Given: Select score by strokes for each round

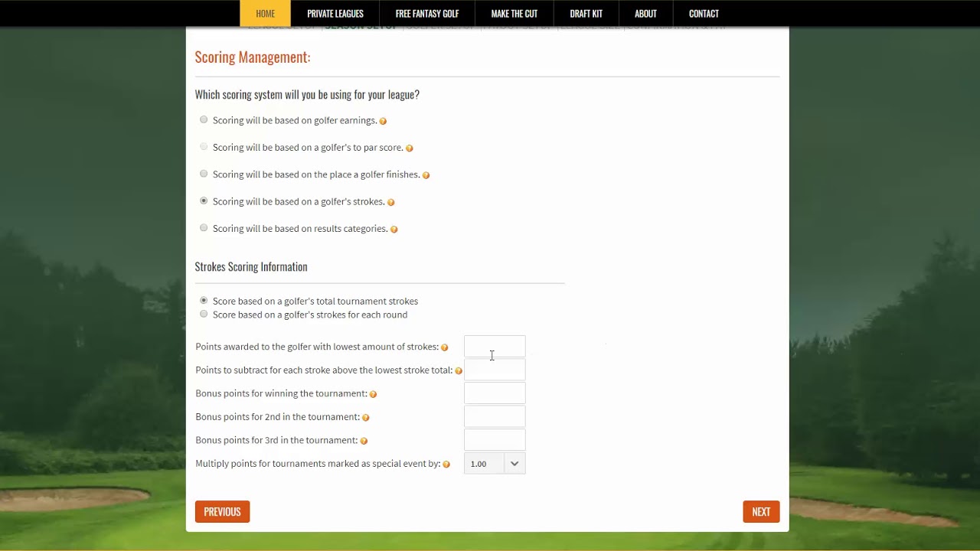Looking at the screenshot, I should (x=204, y=315).
